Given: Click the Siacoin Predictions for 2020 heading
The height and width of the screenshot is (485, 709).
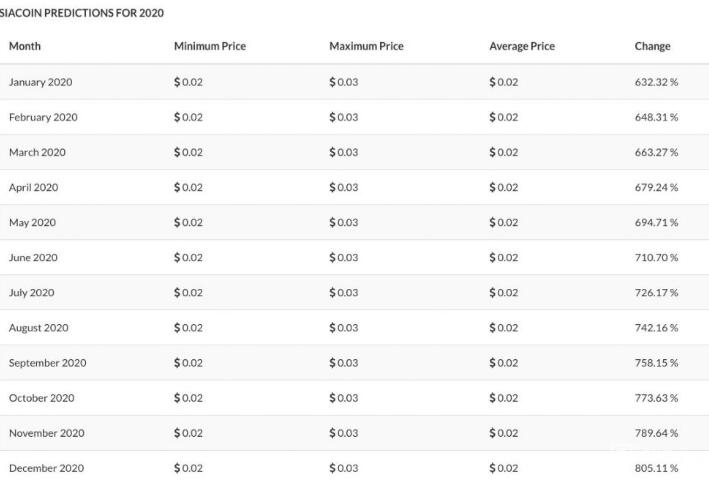Looking at the screenshot, I should pyautogui.click(x=82, y=13).
